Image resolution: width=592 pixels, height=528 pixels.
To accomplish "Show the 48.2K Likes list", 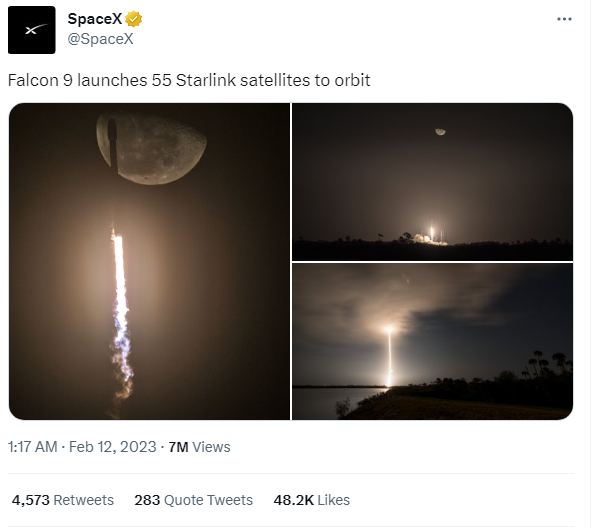I will click(311, 500).
